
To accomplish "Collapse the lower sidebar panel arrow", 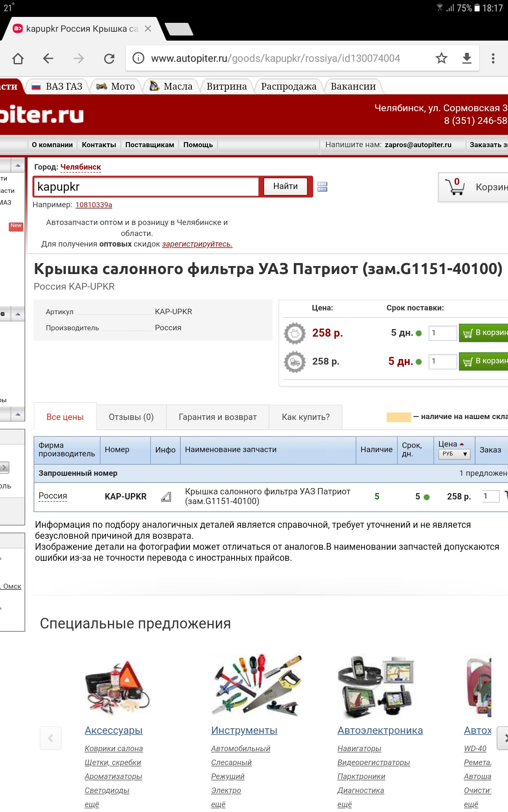I will (x=18, y=414).
